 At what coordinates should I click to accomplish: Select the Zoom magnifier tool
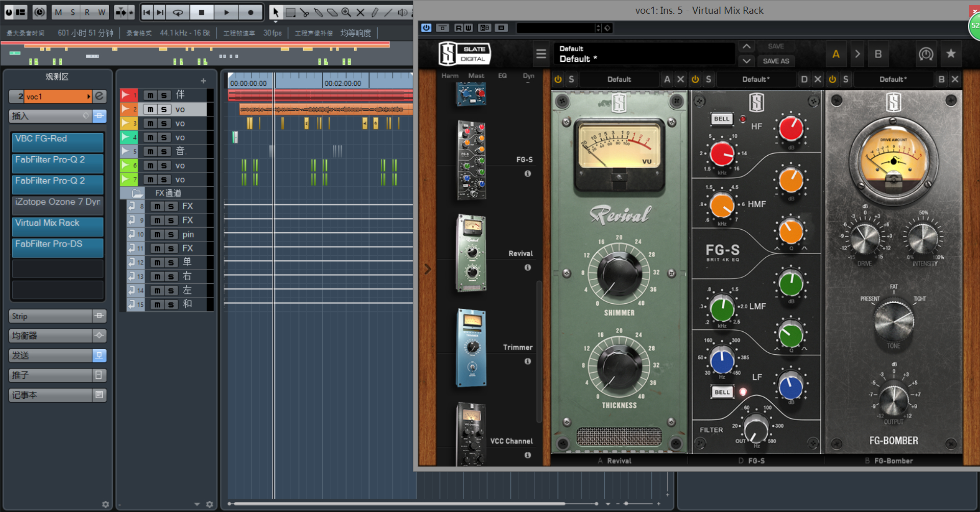tap(346, 12)
